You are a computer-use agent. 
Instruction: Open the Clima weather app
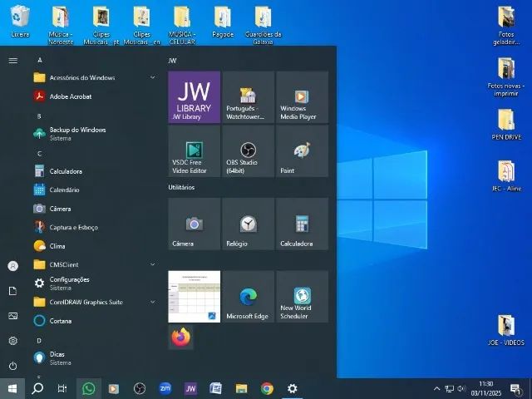coord(95,246)
